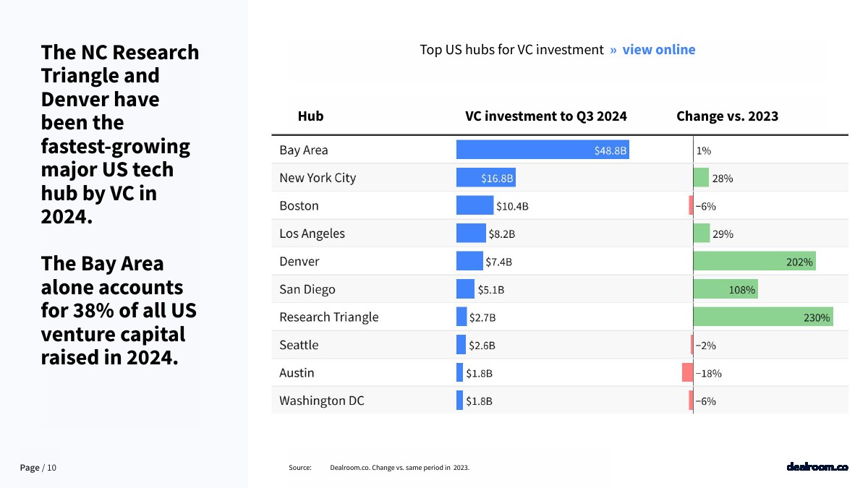
Task: Select the "Hub" column header
Action: click(310, 116)
